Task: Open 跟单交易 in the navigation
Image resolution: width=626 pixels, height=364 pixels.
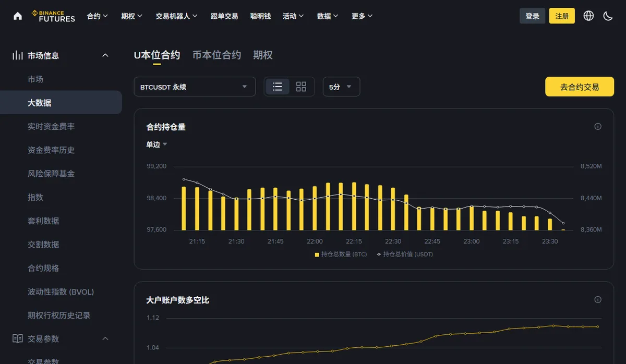Action: (224, 16)
